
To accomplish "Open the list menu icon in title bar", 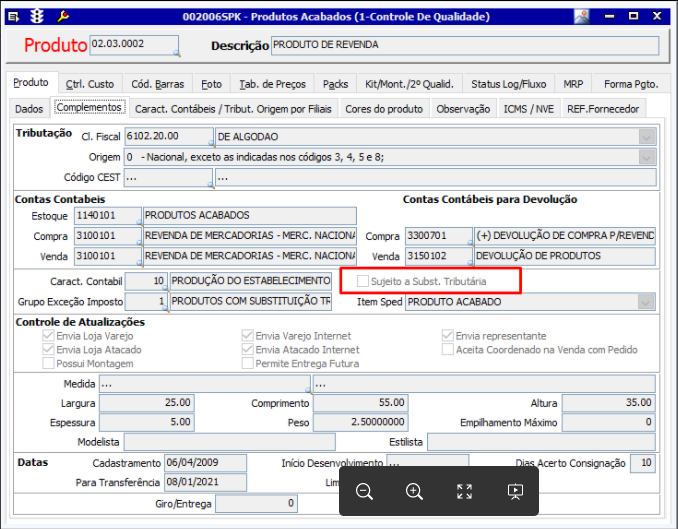I will click(13, 17).
